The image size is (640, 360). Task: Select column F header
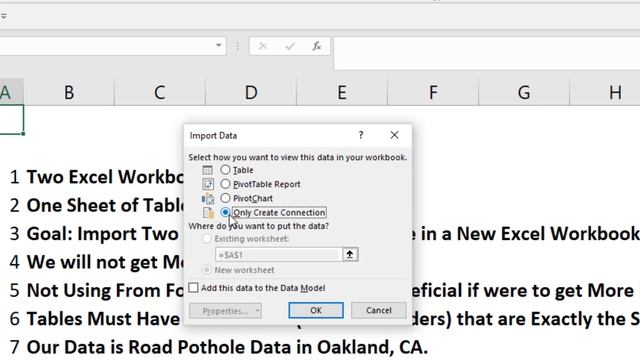(x=433, y=93)
